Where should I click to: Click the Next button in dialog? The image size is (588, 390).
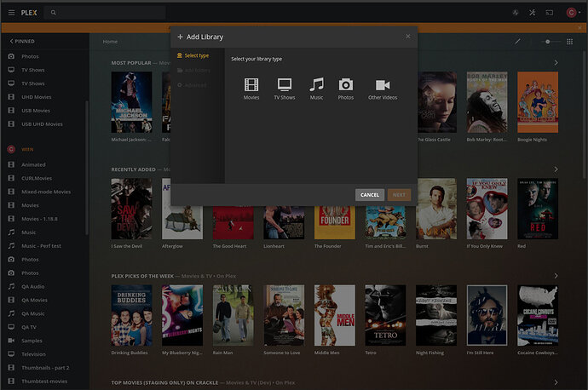coord(399,195)
